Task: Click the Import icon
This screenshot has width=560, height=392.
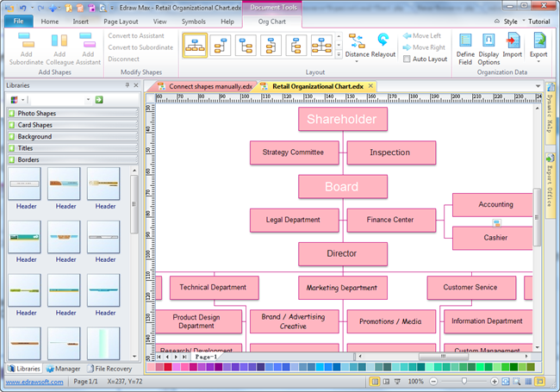Action: pyautogui.click(x=513, y=49)
